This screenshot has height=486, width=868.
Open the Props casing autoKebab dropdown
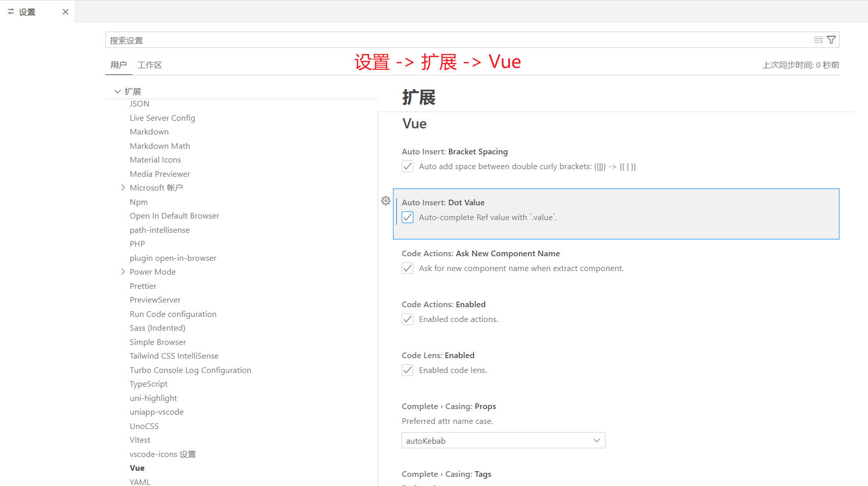tap(503, 441)
